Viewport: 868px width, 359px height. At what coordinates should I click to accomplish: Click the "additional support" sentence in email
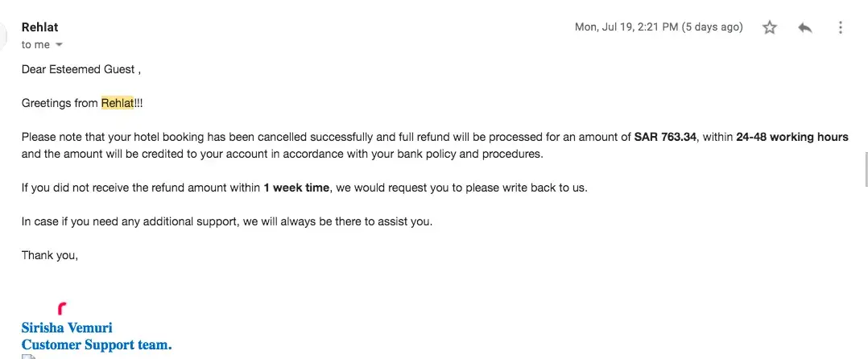225,221
